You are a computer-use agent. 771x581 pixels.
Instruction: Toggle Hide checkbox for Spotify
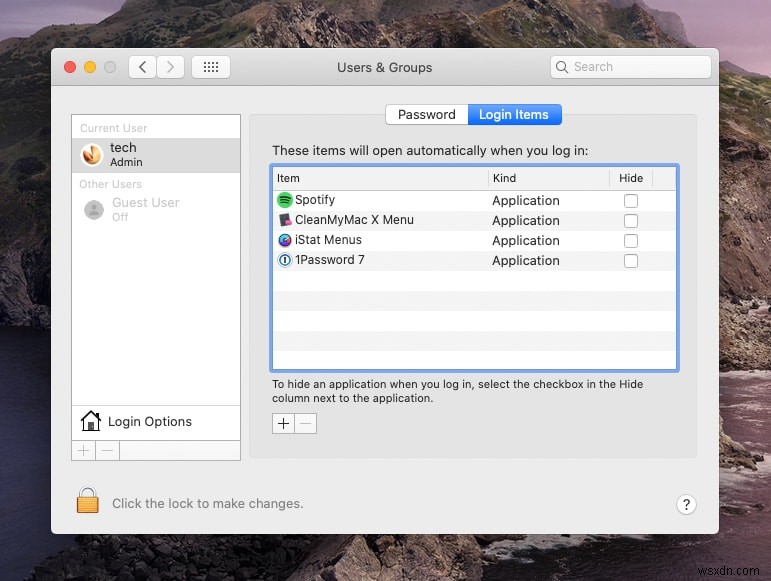pos(631,201)
